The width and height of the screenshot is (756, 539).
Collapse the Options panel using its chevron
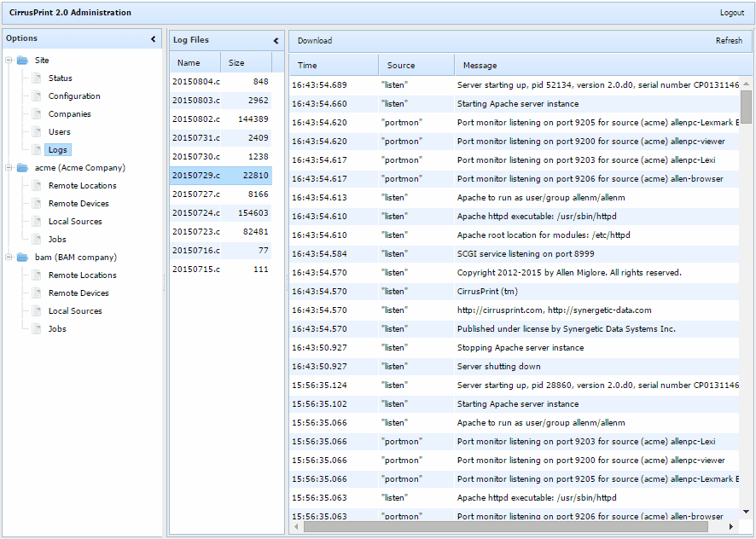click(154, 38)
